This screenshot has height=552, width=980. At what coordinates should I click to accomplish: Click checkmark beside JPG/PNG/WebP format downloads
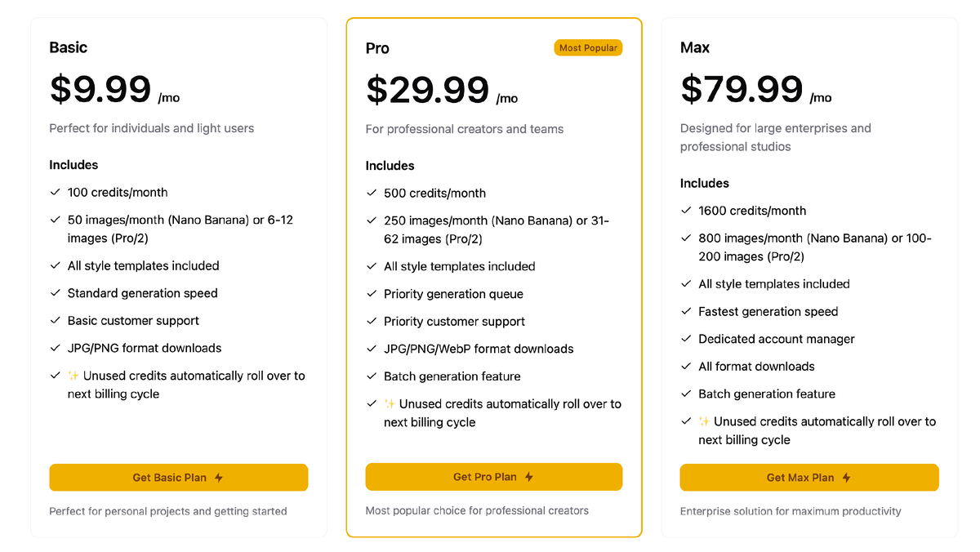coord(372,349)
